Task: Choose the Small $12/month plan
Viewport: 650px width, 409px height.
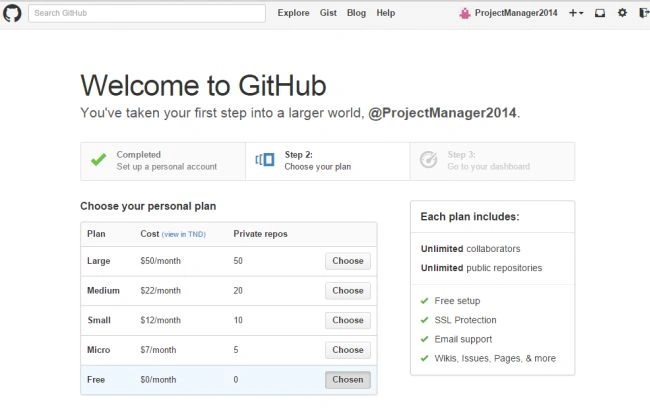Action: click(x=348, y=320)
